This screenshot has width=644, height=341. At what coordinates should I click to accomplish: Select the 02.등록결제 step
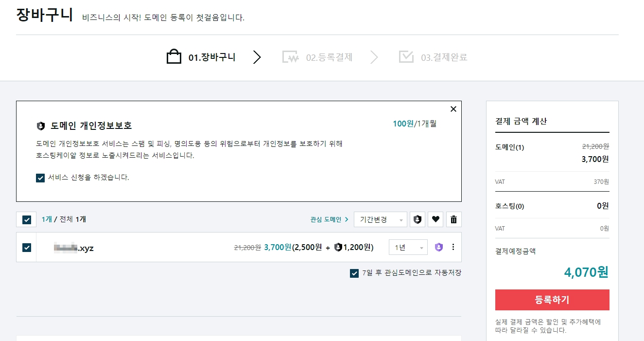pos(317,56)
